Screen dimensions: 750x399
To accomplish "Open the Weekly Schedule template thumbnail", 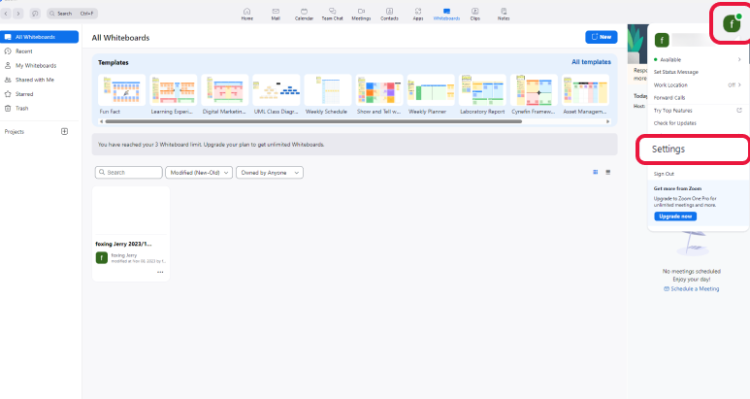I will 327,90.
